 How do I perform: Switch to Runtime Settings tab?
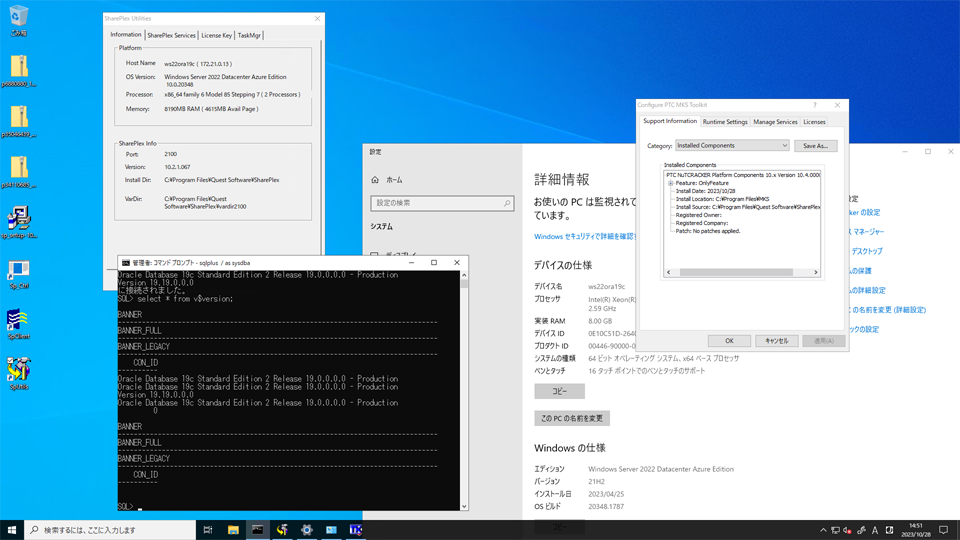[x=725, y=122]
